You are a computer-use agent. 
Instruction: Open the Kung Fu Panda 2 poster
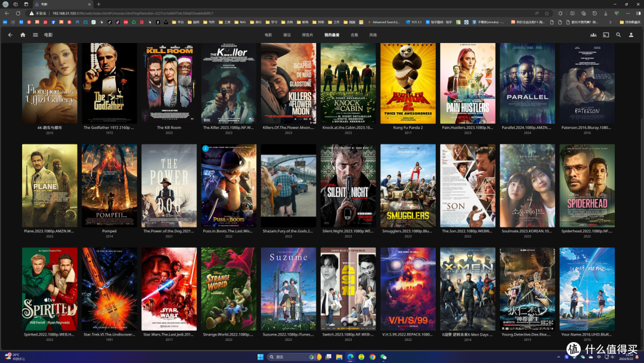pyautogui.click(x=408, y=83)
